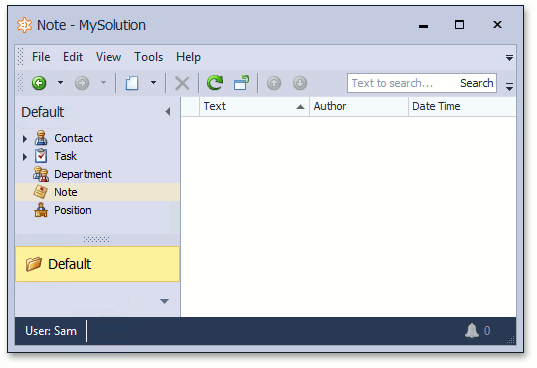The height and width of the screenshot is (368, 537).
Task: Click the Search button
Action: pos(476,83)
